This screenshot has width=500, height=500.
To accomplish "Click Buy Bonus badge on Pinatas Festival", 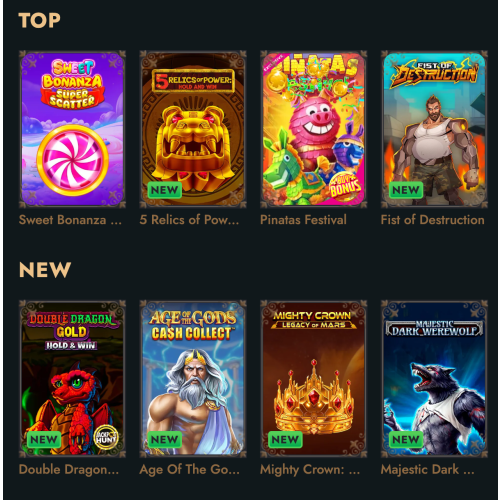I will [x=345, y=186].
